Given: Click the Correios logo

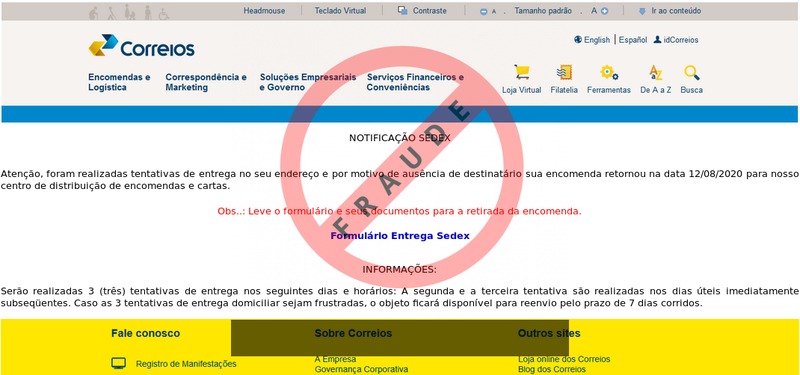Looking at the screenshot, I should coord(141,45).
